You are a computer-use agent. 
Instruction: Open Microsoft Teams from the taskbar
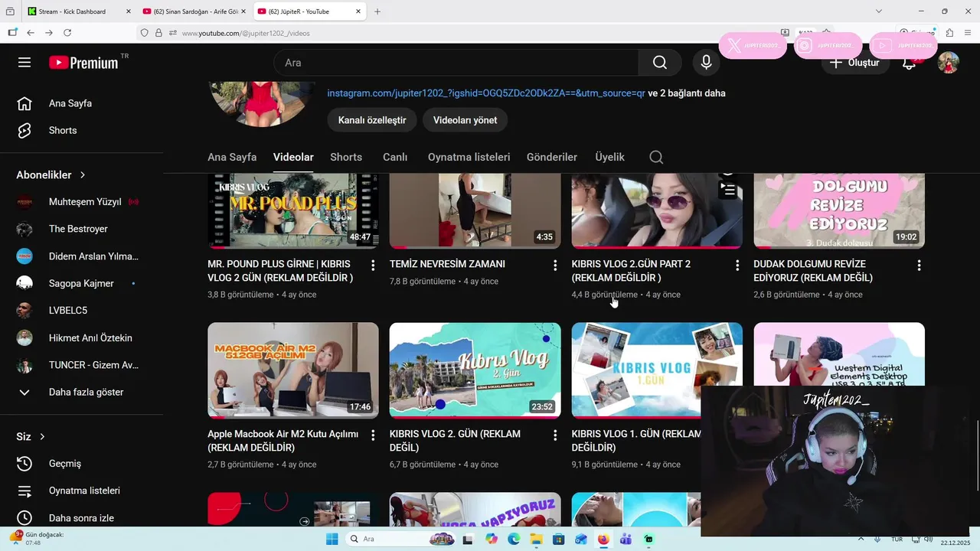point(626,540)
